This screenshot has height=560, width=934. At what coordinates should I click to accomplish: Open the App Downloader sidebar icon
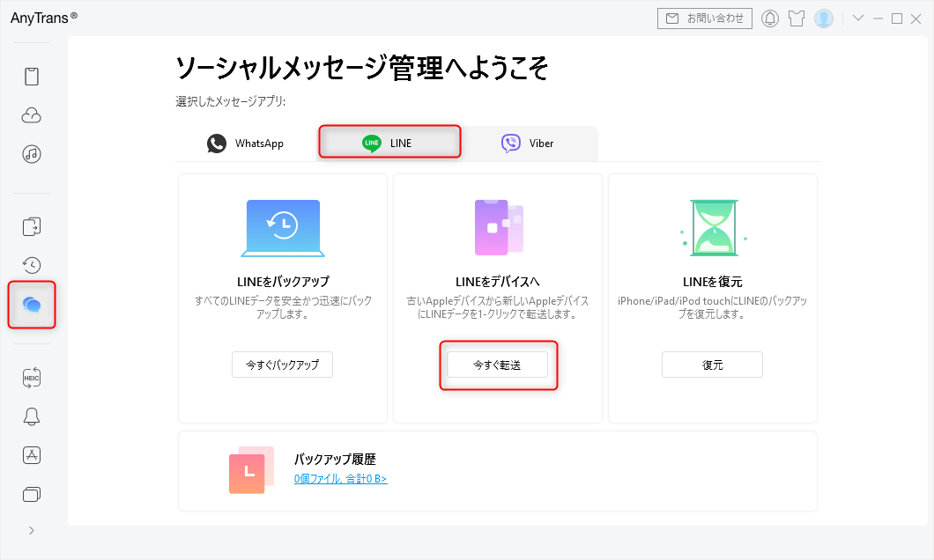pyautogui.click(x=32, y=455)
